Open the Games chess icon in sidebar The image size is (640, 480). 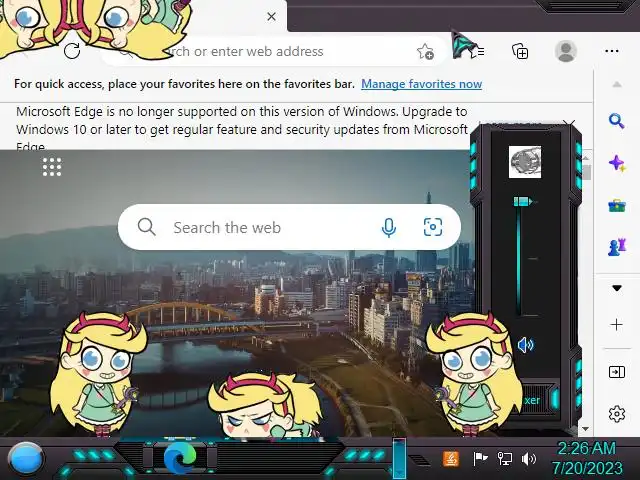(x=617, y=247)
